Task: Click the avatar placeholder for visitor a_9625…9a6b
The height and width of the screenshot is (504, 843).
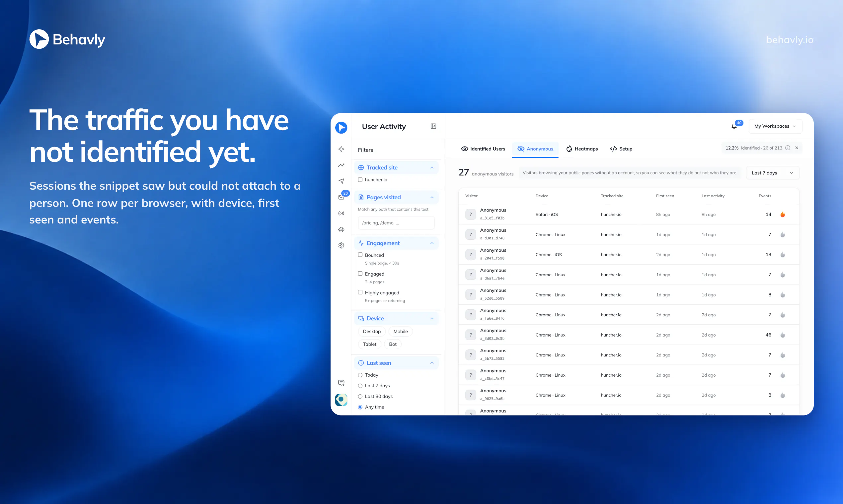Action: pyautogui.click(x=471, y=395)
